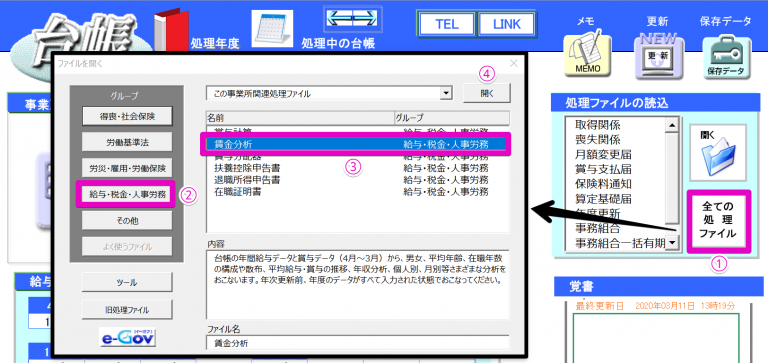Expand the この事業所関連処理ファイル dropdown

[445, 93]
